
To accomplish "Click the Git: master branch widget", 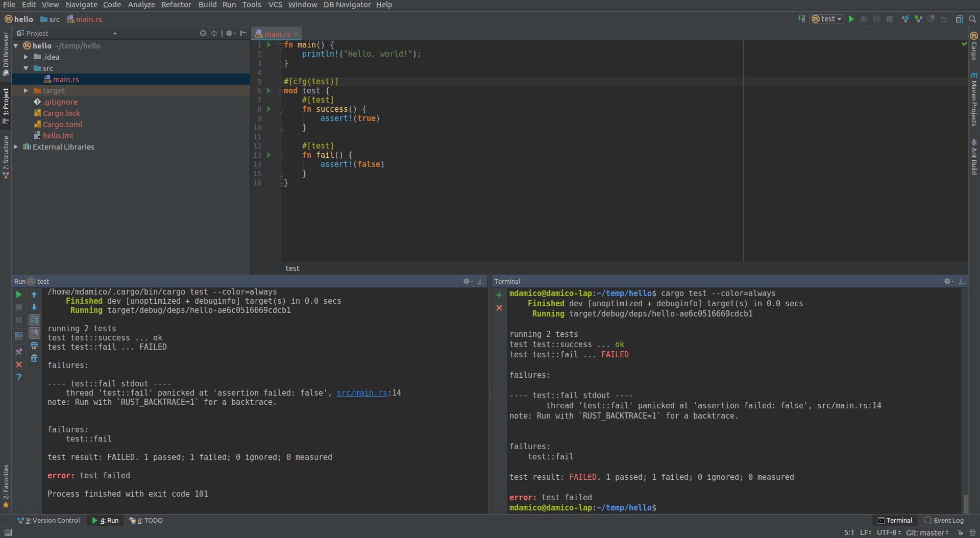I will [927, 532].
